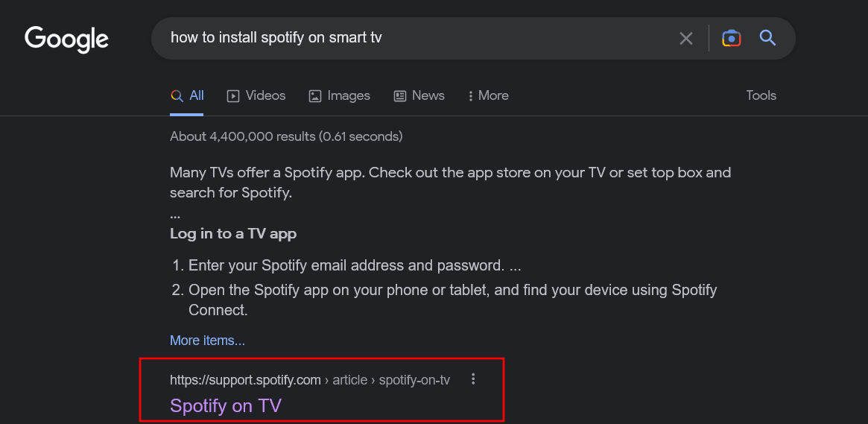The image size is (868, 424).
Task: Click the 'About 4,400,000 results' stats text
Action: point(286,136)
